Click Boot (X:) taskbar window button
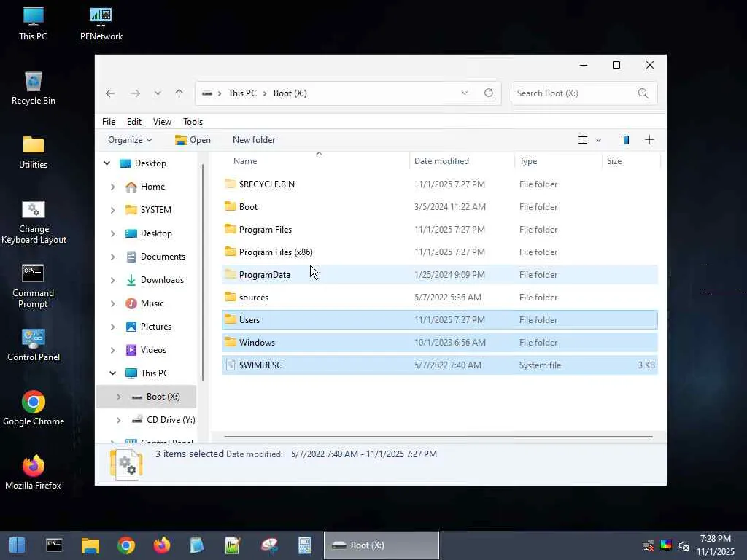 pos(381,545)
